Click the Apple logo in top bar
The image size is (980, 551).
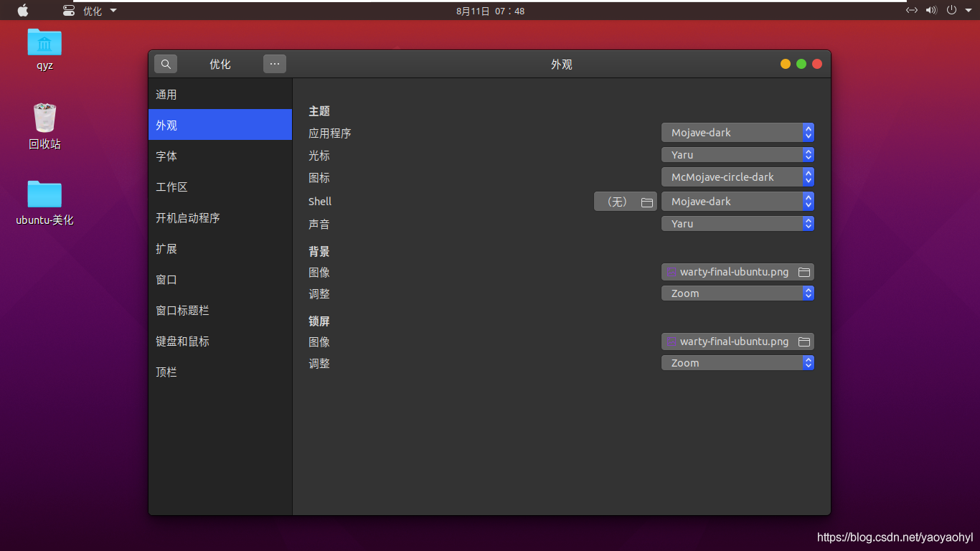click(23, 11)
